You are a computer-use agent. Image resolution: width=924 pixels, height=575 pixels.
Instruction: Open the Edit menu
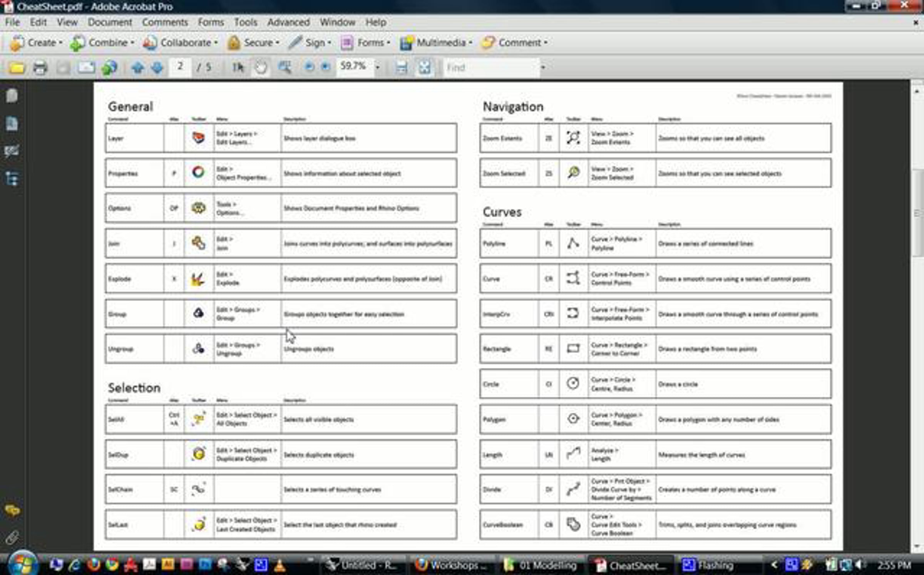pyautogui.click(x=38, y=22)
